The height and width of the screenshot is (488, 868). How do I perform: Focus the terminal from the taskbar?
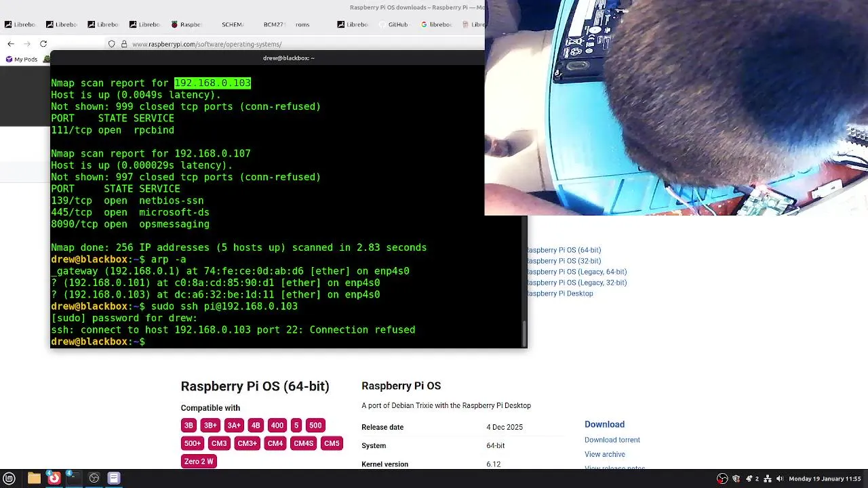pos(73,479)
